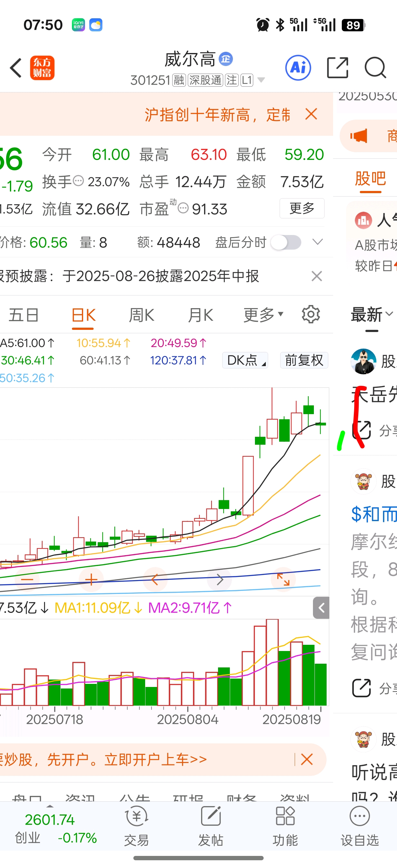Close the 沪指创十年新高 news banner

(x=311, y=114)
